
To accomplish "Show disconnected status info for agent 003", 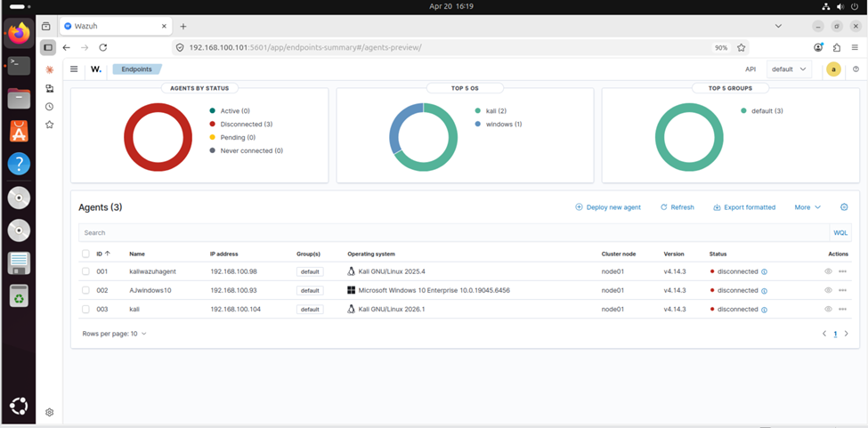I will point(765,310).
